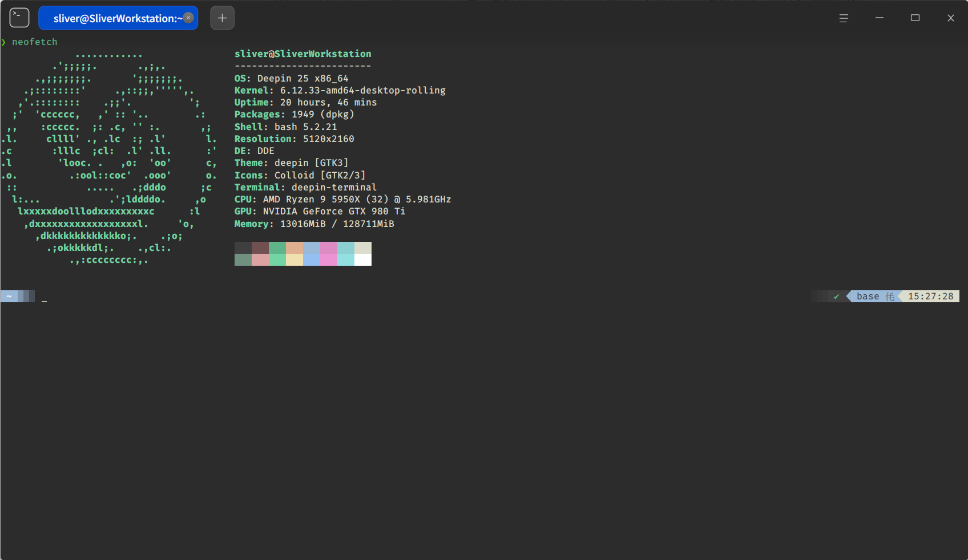Click the Resolution: 5120x2160 line
The image size is (968, 560).
[x=295, y=139]
